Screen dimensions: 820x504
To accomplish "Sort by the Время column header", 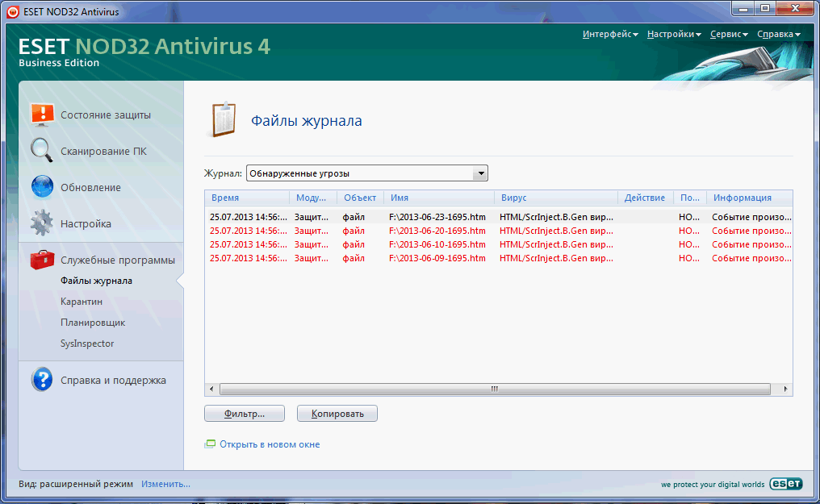I will point(247,198).
